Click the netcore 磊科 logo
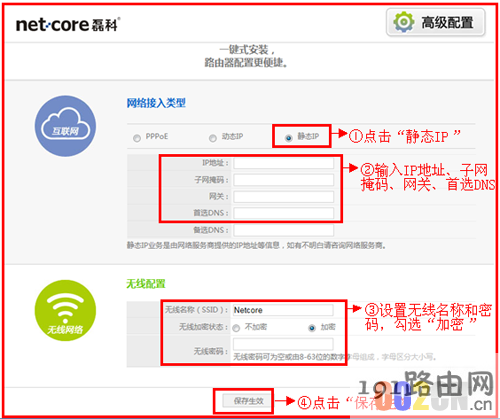The image size is (500, 419). coord(68,25)
